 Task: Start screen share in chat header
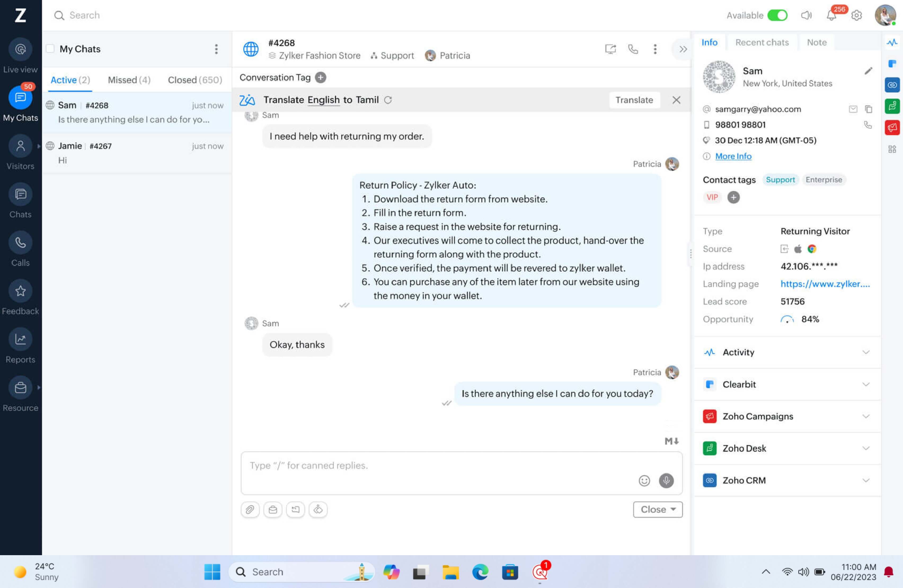point(610,49)
